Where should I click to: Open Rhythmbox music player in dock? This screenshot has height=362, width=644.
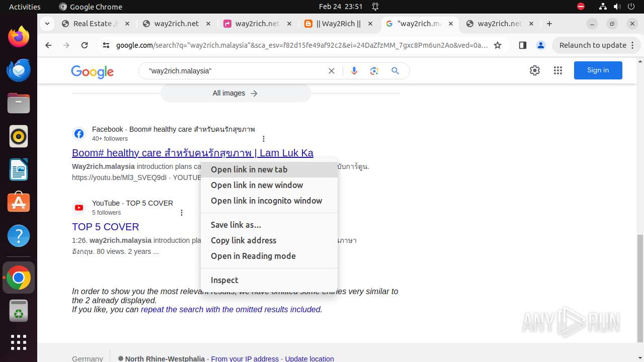19,136
